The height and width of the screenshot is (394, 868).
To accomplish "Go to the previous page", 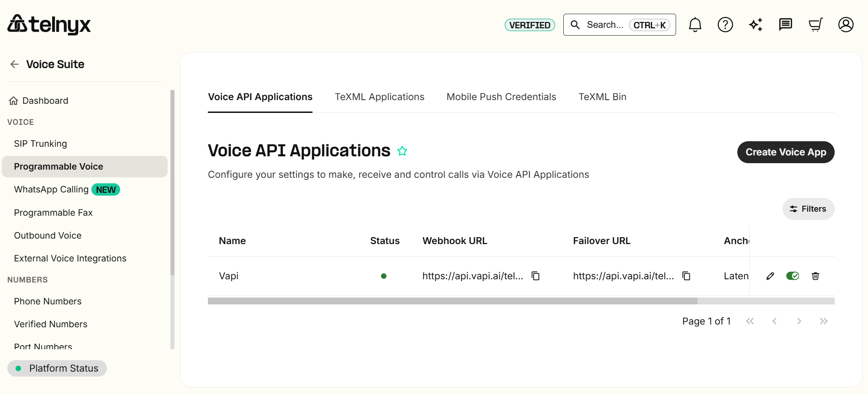I will 774,321.
